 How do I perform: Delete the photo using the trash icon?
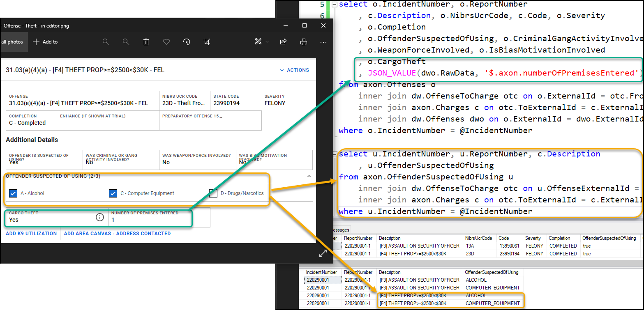(146, 41)
